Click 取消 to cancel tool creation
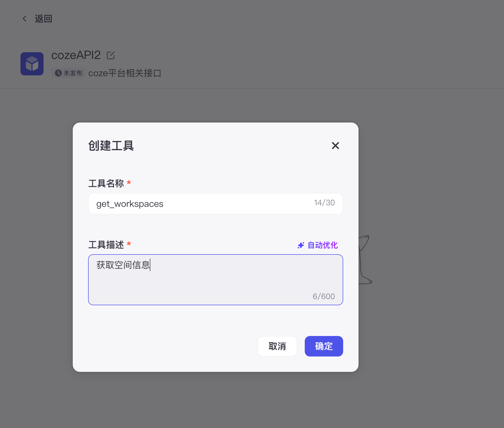 277,346
